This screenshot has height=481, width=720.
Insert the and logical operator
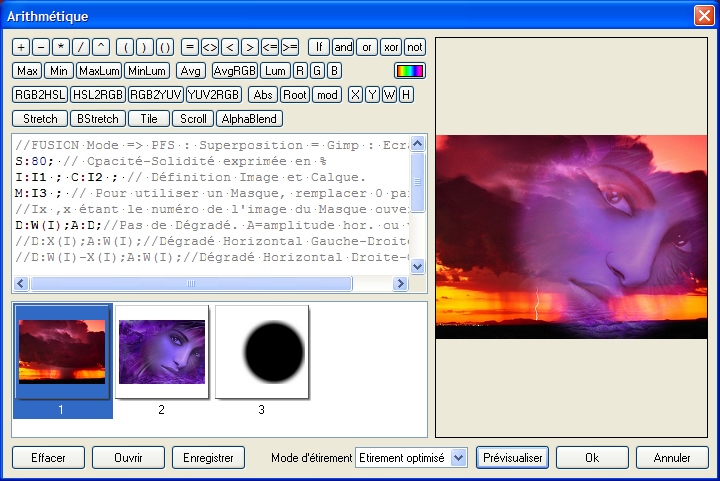click(x=343, y=47)
